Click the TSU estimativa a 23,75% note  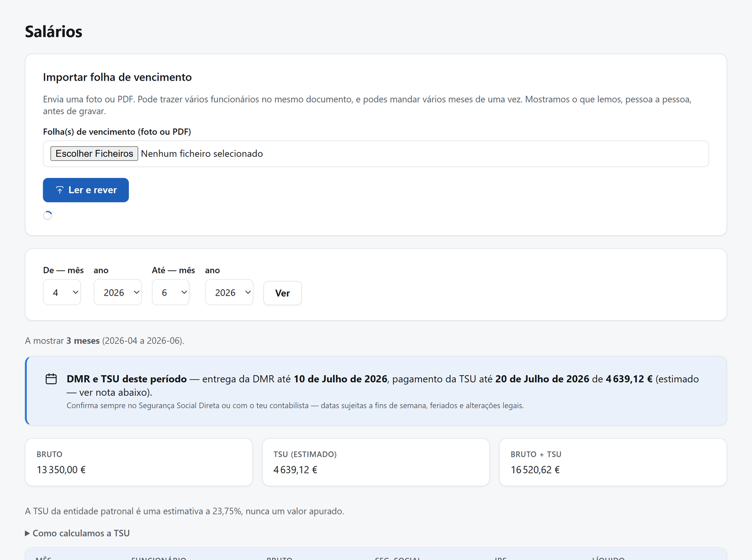(184, 511)
